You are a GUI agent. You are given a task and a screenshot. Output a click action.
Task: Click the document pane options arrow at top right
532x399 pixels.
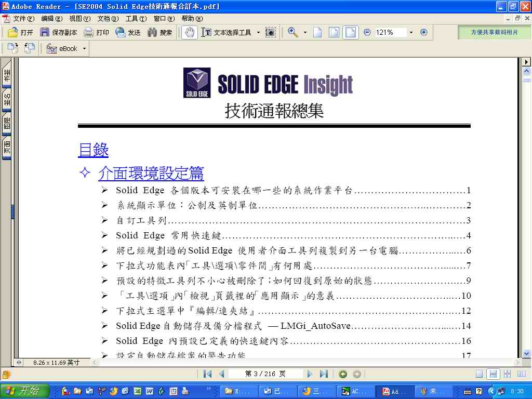[x=526, y=62]
